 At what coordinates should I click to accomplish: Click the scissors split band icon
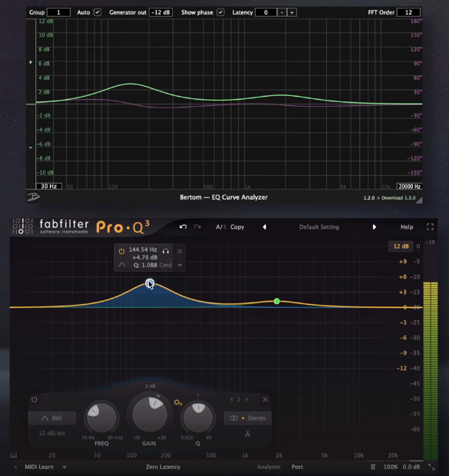pos(247,434)
